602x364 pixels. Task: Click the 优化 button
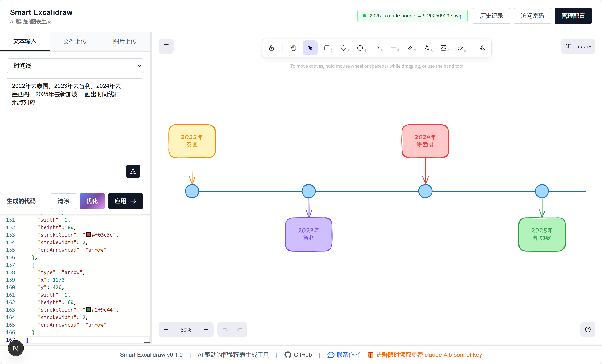(x=92, y=201)
